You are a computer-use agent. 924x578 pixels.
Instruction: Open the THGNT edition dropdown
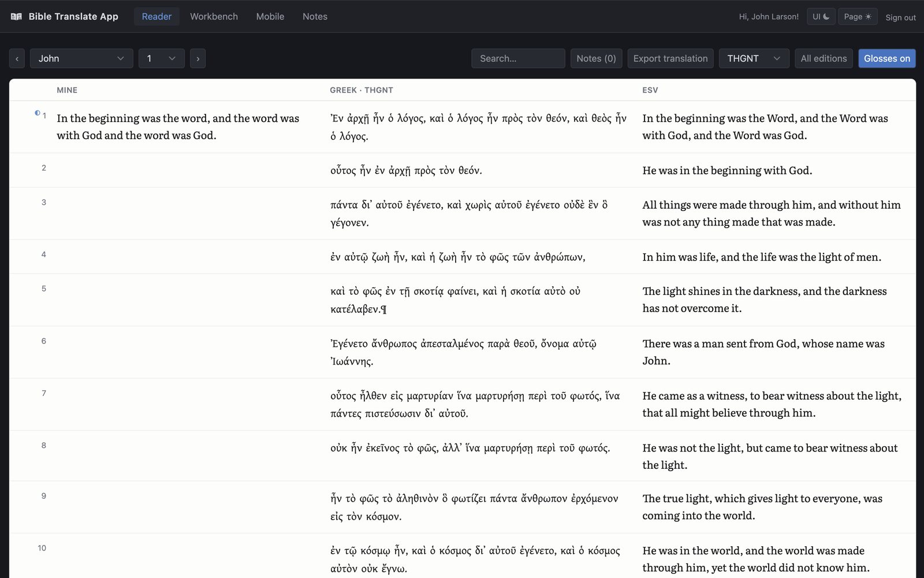pos(754,58)
